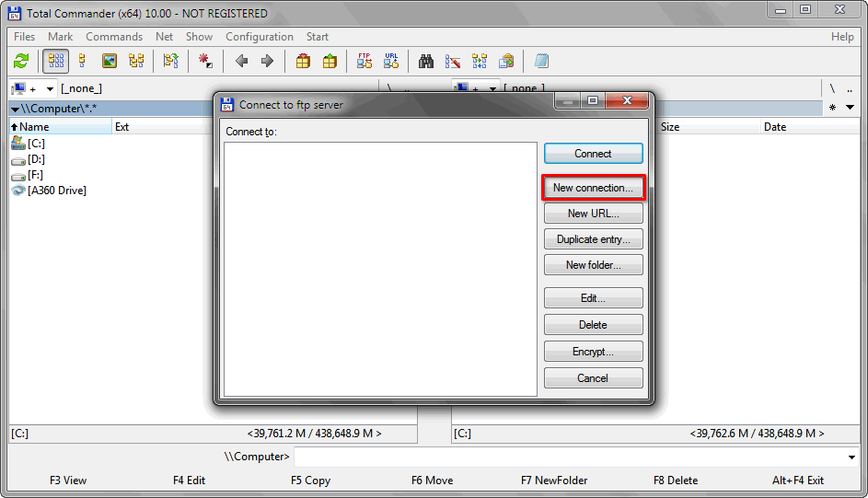Click the Duplicate entry... button
The image size is (868, 498).
pyautogui.click(x=594, y=239)
